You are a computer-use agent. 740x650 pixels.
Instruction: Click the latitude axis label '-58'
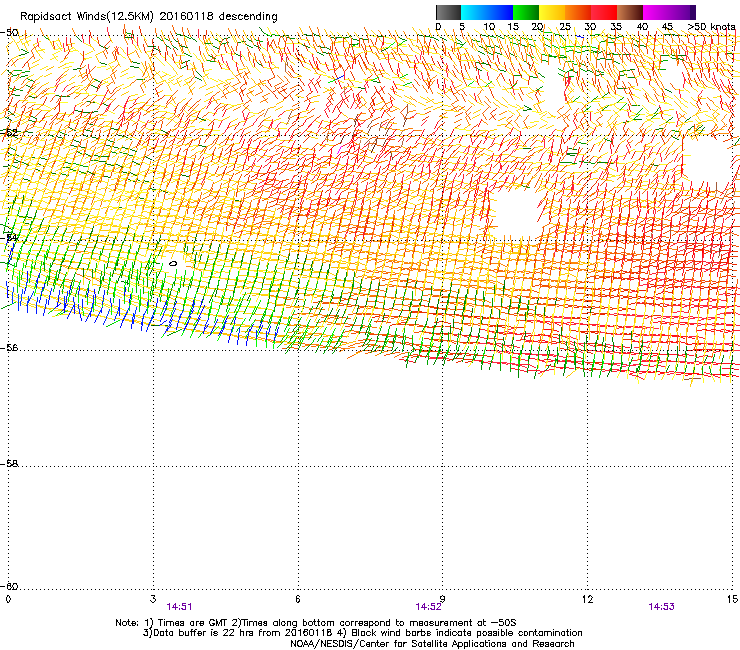[10, 464]
